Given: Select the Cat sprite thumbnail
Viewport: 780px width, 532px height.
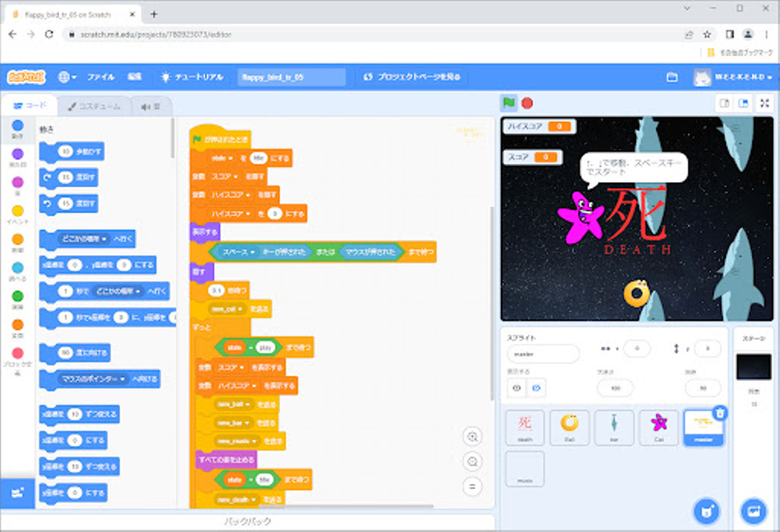Looking at the screenshot, I should click(x=659, y=427).
